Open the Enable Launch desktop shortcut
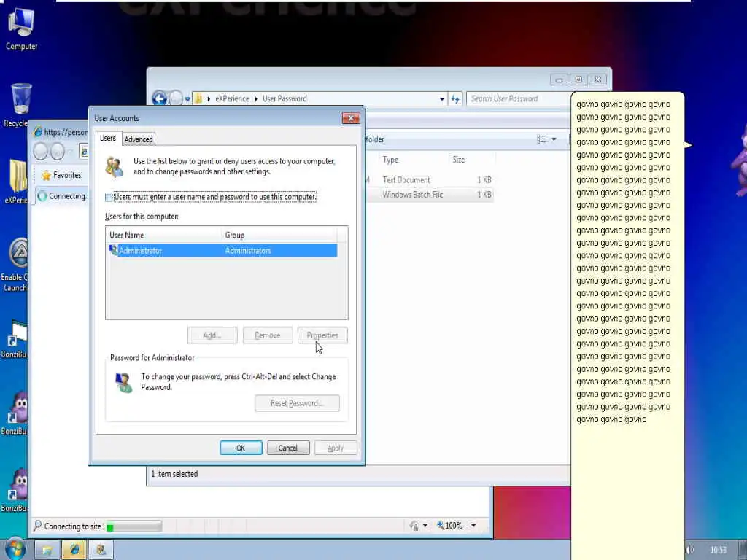The height and width of the screenshot is (560, 747). point(15,264)
